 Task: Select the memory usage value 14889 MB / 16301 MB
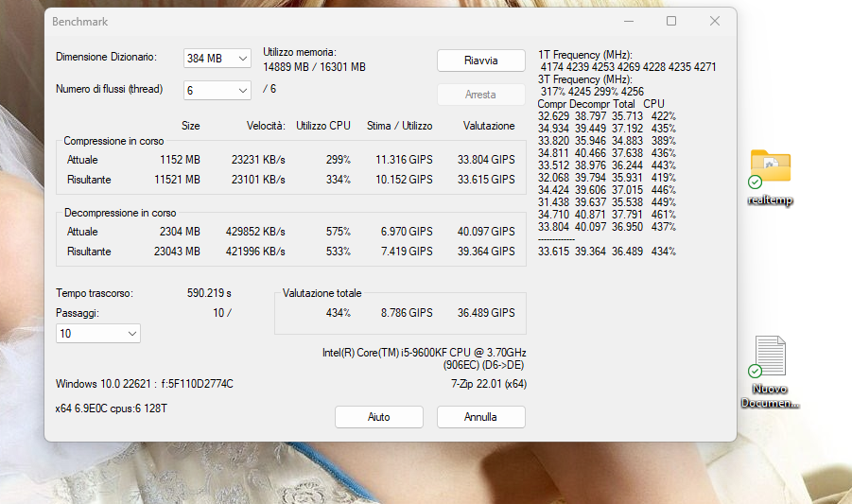tap(314, 67)
